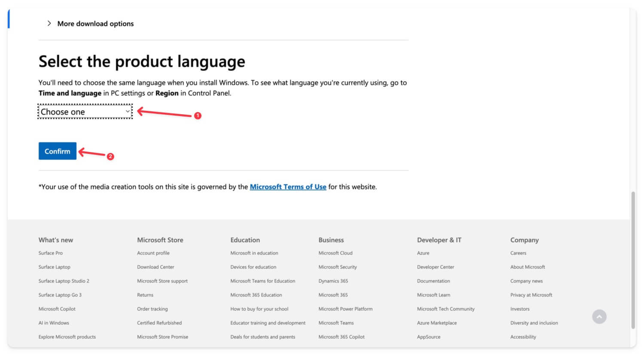Open AI in Windows link
Viewport: 644px width, 355px height.
pos(54,323)
